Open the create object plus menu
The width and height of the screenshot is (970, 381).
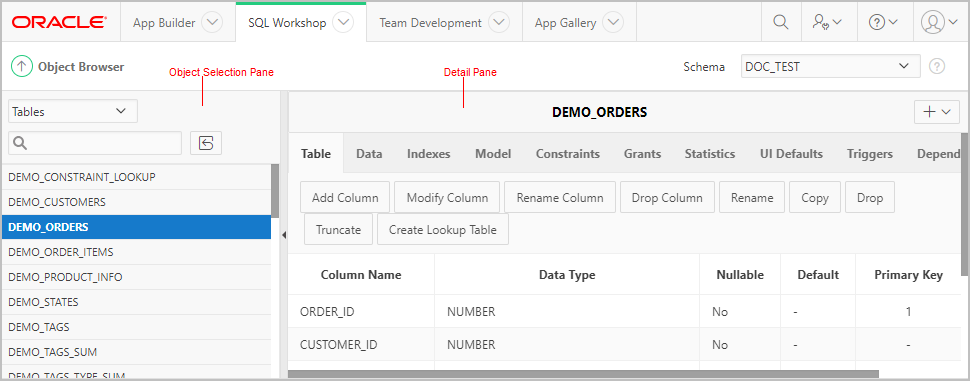937,112
